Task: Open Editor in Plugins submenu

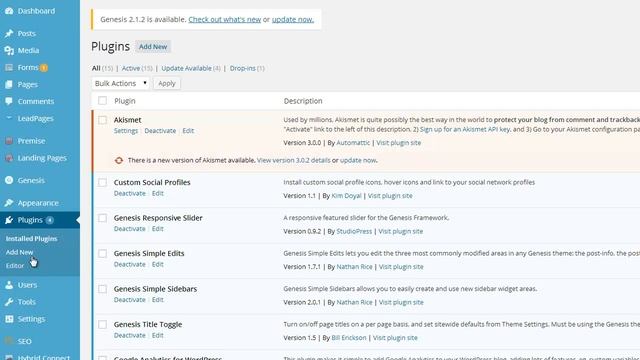Action: [15, 266]
